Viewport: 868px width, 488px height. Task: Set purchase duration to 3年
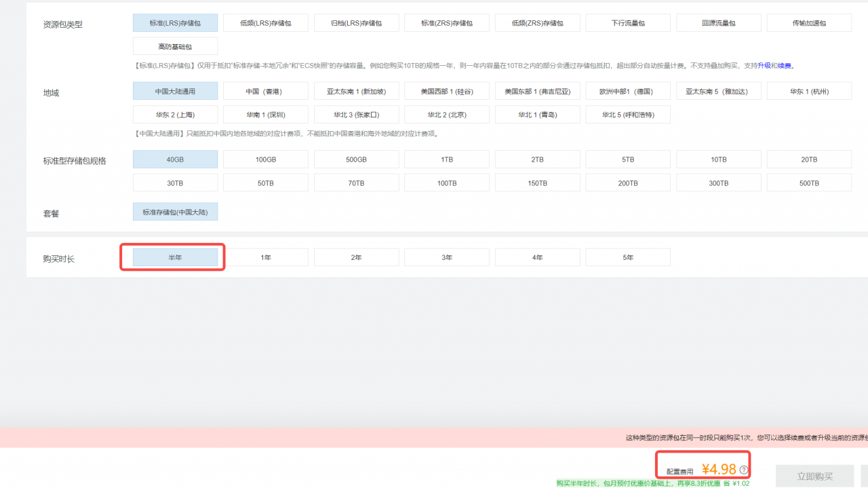point(447,257)
